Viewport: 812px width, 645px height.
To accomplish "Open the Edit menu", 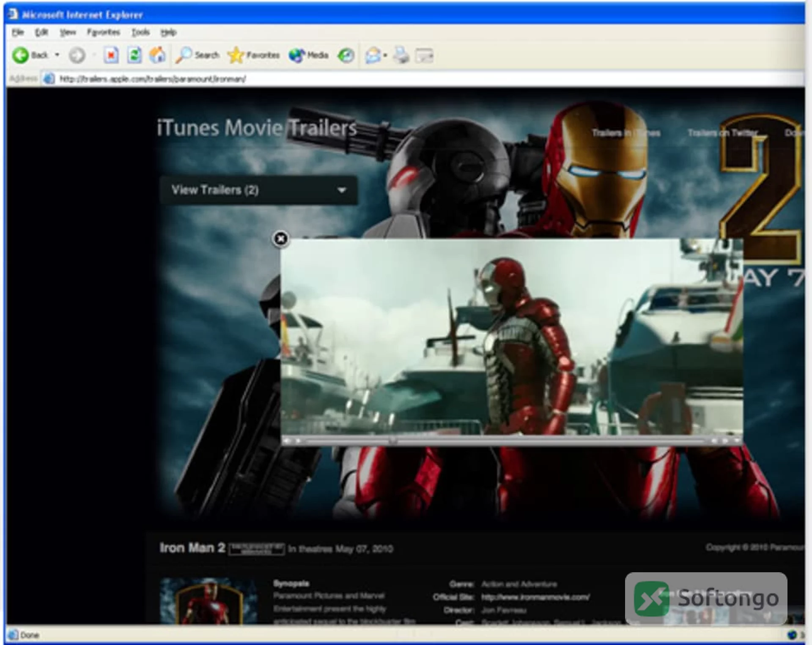I will coord(41,32).
